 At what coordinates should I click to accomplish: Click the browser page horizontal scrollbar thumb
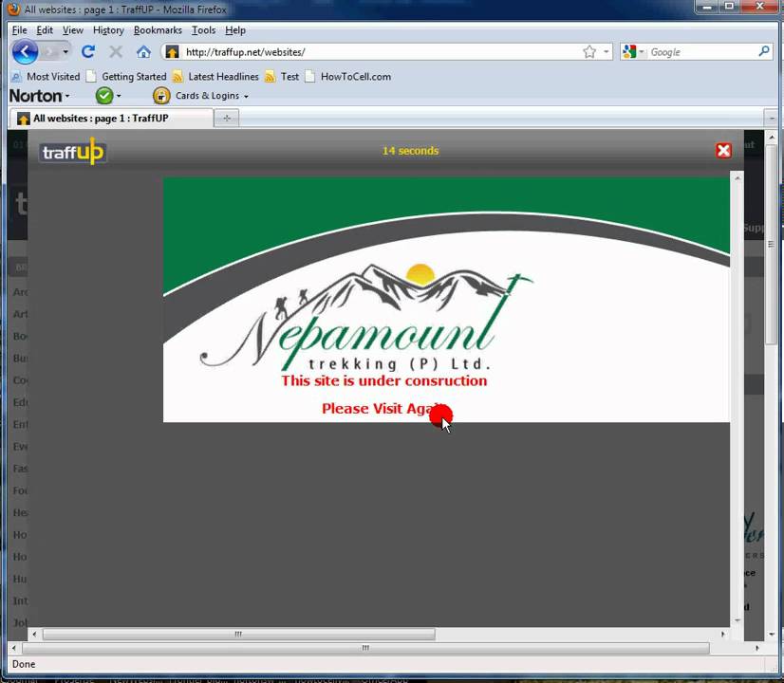pyautogui.click(x=366, y=648)
